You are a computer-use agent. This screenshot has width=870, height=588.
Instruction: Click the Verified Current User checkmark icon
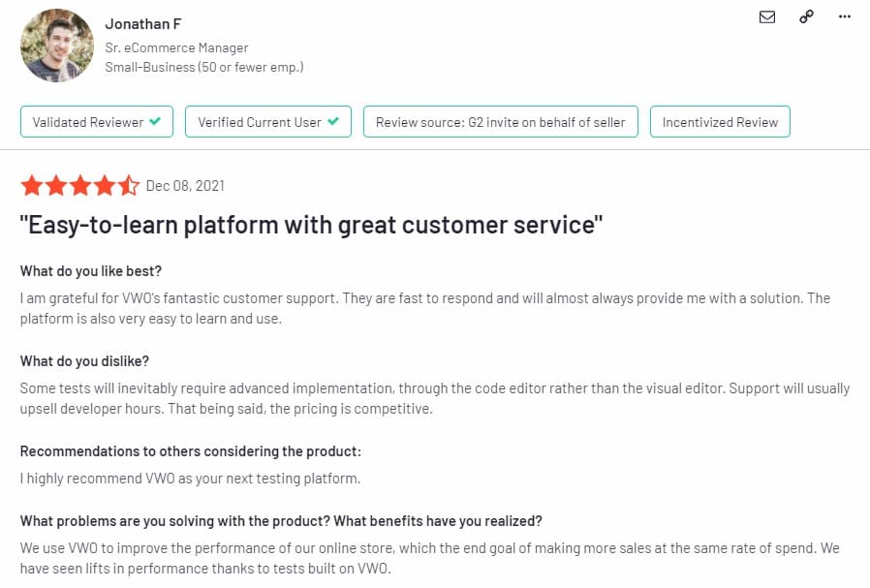[333, 122]
